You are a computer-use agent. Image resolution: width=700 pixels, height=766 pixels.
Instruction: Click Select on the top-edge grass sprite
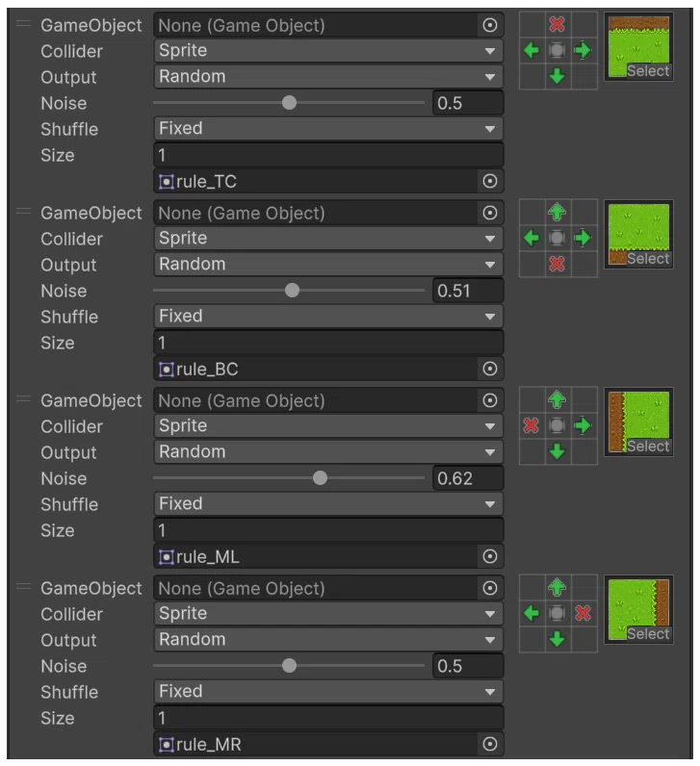click(x=648, y=71)
